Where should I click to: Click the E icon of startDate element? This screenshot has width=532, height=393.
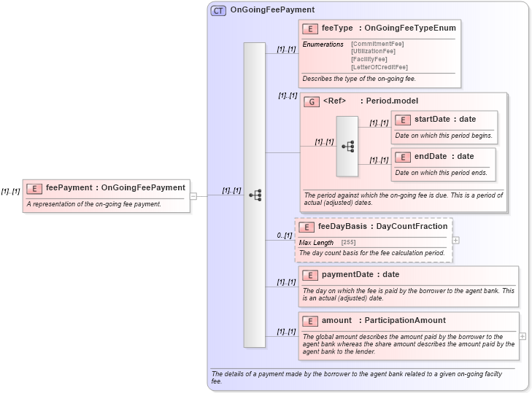[x=403, y=120]
